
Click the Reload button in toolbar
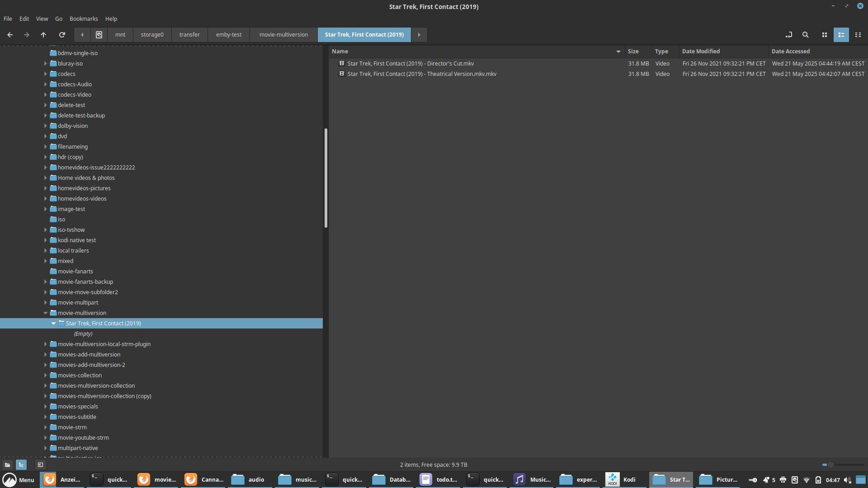tap(62, 35)
